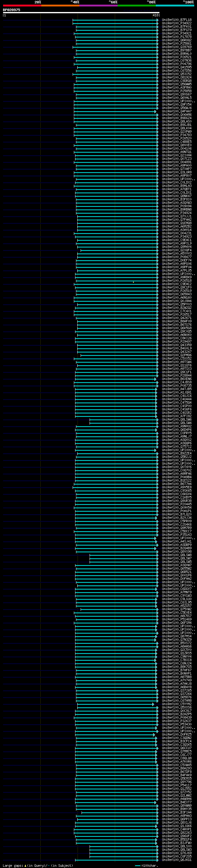Click hit label UniRef100_P26521

tap(177, 57)
